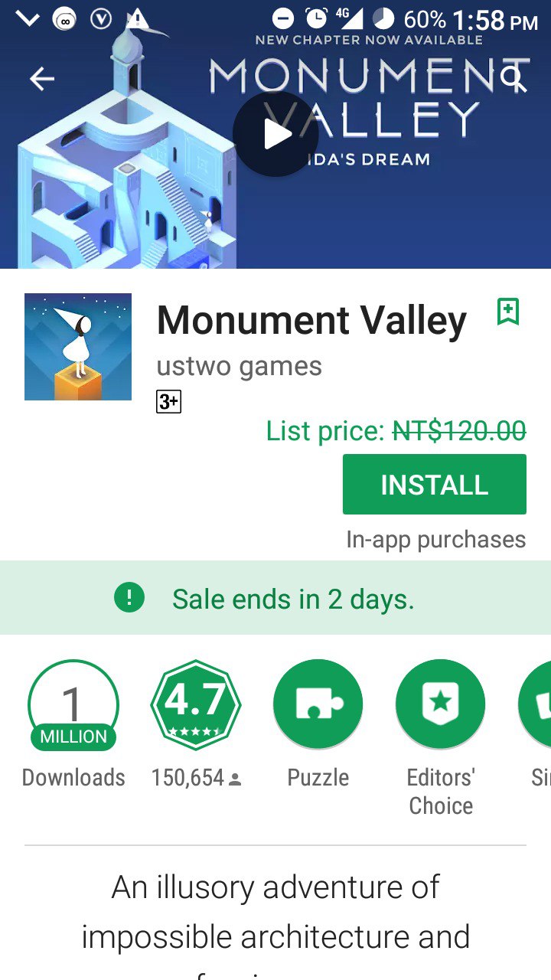Play the Monument Valley trailer video
This screenshot has width=551, height=980.
point(275,135)
